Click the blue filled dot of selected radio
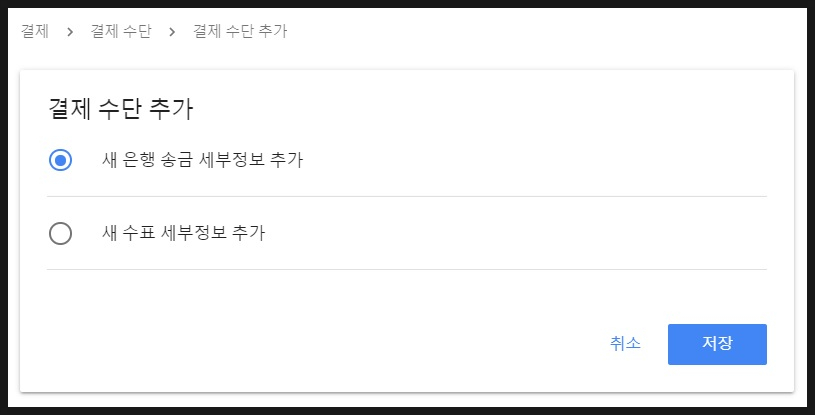The width and height of the screenshot is (815, 415). click(x=60, y=160)
